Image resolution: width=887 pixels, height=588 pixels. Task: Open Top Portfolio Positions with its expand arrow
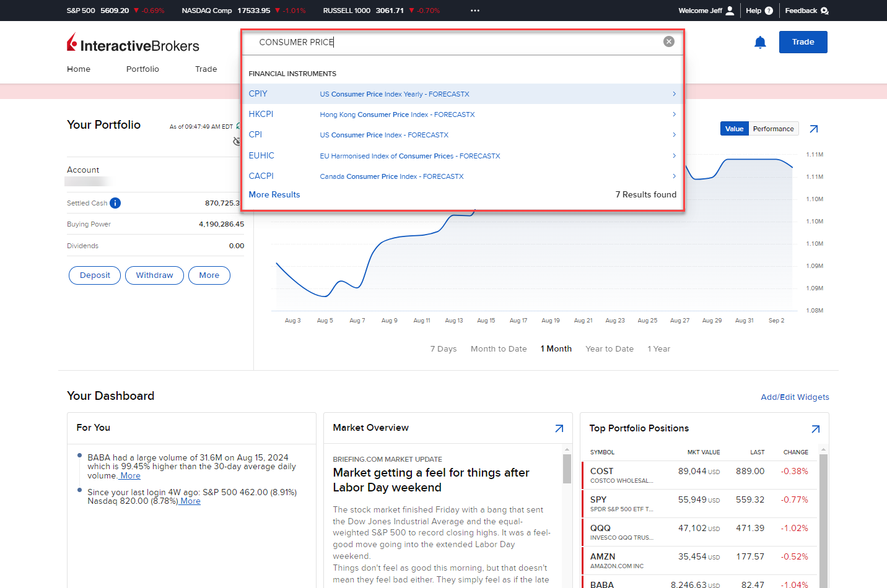[815, 428]
